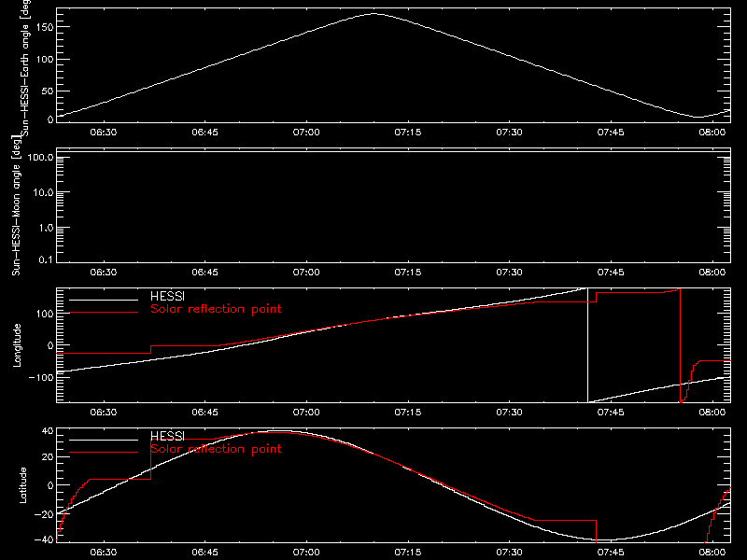Click the 50 tick on Earth angle axis
747x560 pixels.
point(48,91)
